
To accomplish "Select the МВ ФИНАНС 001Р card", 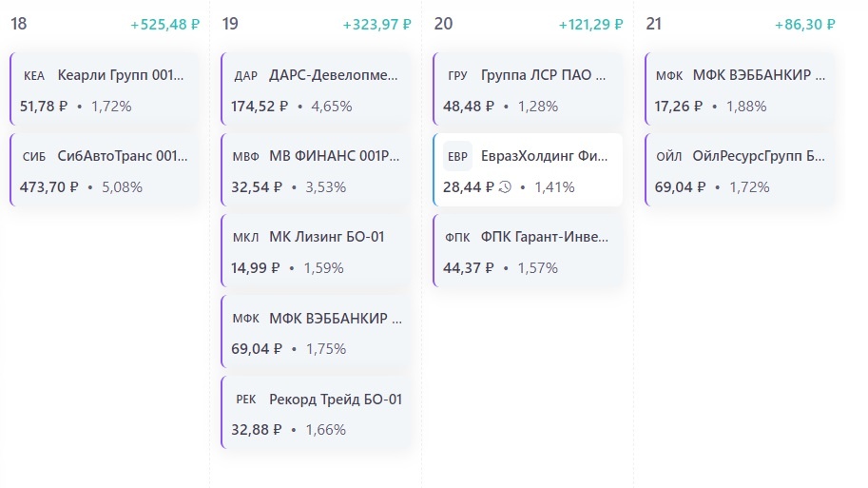I will (x=316, y=170).
